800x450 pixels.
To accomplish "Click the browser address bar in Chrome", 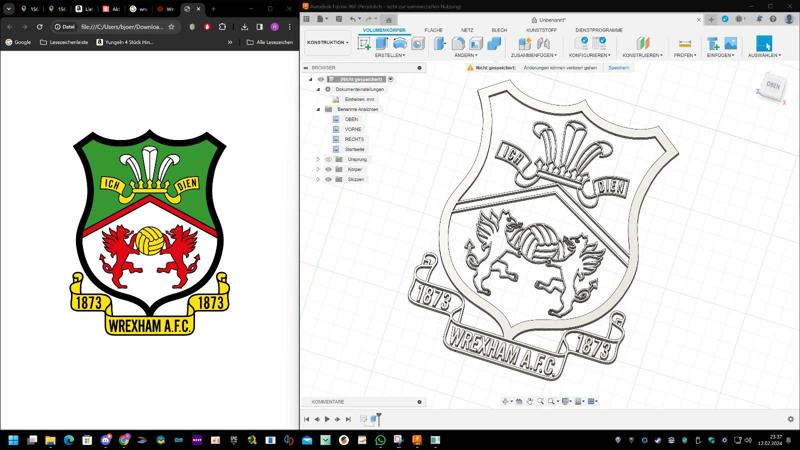I will pyautogui.click(x=121, y=27).
